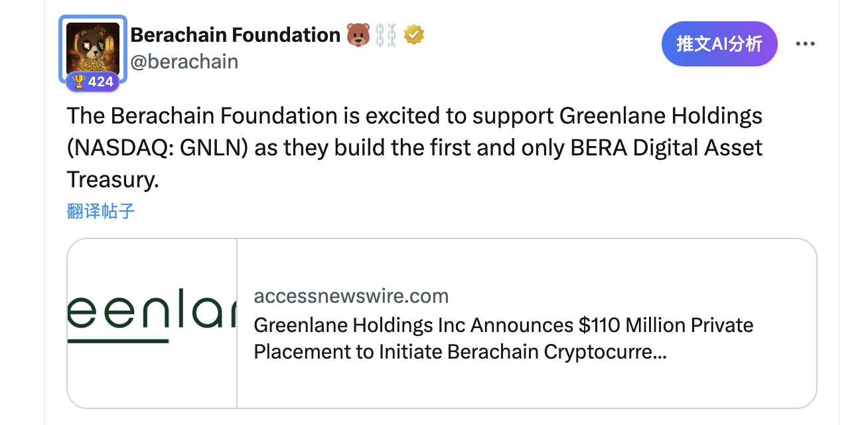This screenshot has height=425, width=868.
Task: Click the @berachain handle
Action: click(x=184, y=62)
